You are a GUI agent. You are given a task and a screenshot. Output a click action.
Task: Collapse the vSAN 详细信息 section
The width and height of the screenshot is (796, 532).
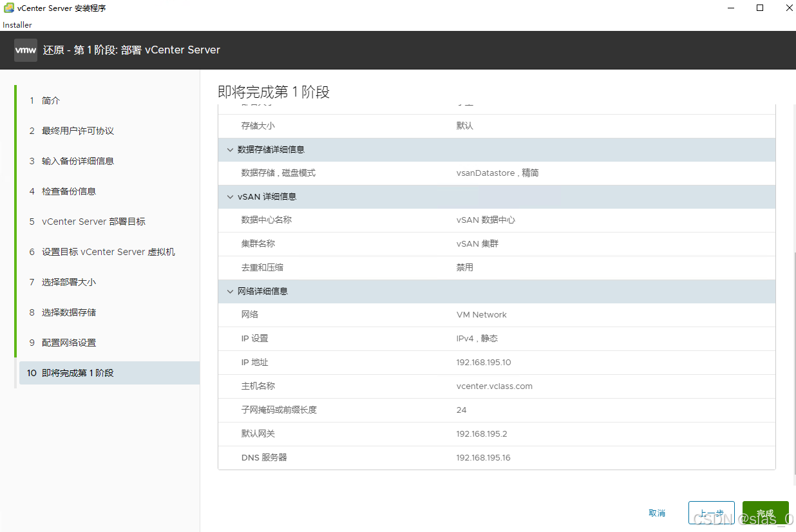tap(230, 196)
